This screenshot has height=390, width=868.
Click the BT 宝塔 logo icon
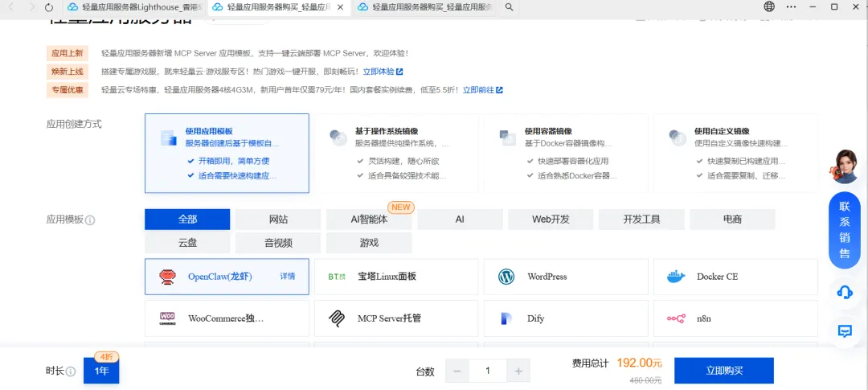click(x=337, y=277)
